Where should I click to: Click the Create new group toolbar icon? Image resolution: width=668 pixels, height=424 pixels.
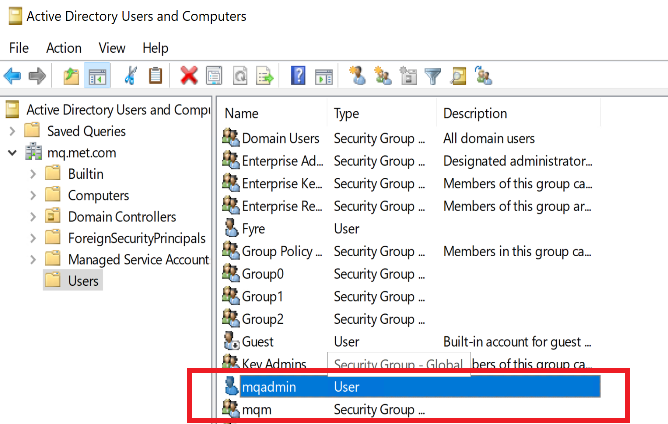point(383,76)
